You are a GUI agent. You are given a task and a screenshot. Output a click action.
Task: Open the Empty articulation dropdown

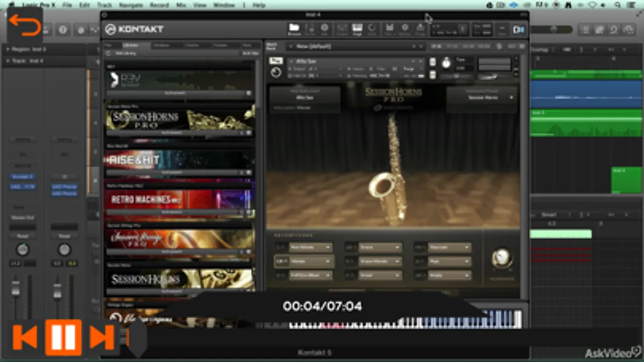[449, 275]
